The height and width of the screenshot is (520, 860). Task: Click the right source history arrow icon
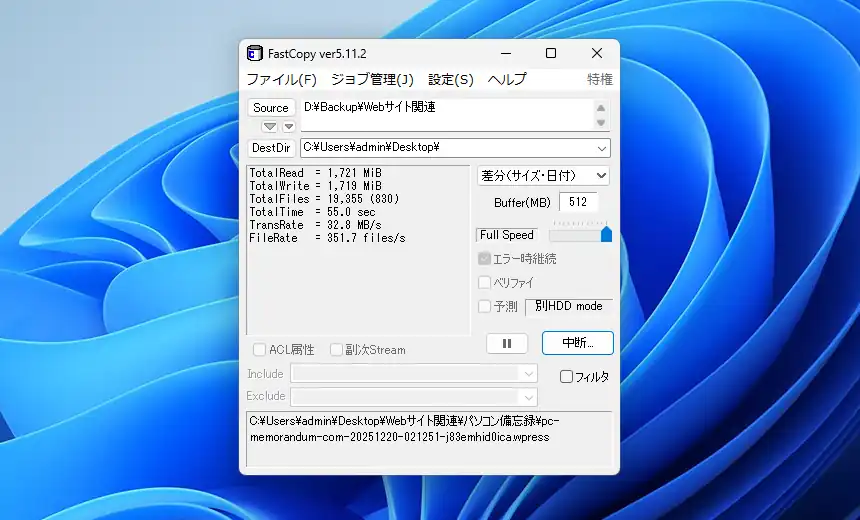click(288, 127)
